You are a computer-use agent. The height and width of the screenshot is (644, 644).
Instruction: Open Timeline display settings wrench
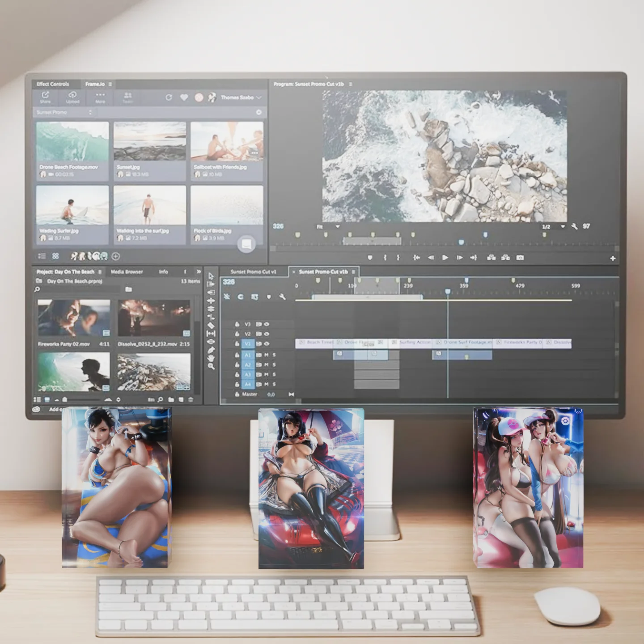(282, 297)
